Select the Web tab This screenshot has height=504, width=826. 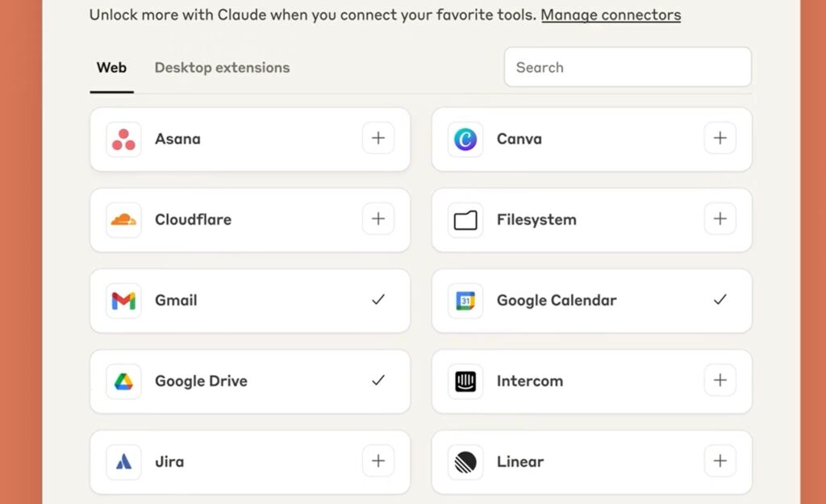click(111, 68)
